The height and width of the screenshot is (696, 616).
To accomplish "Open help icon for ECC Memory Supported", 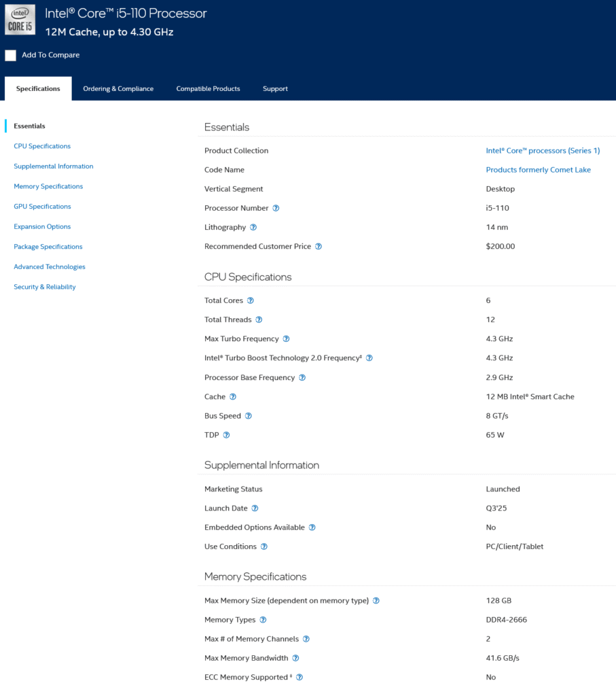I will tap(300, 677).
